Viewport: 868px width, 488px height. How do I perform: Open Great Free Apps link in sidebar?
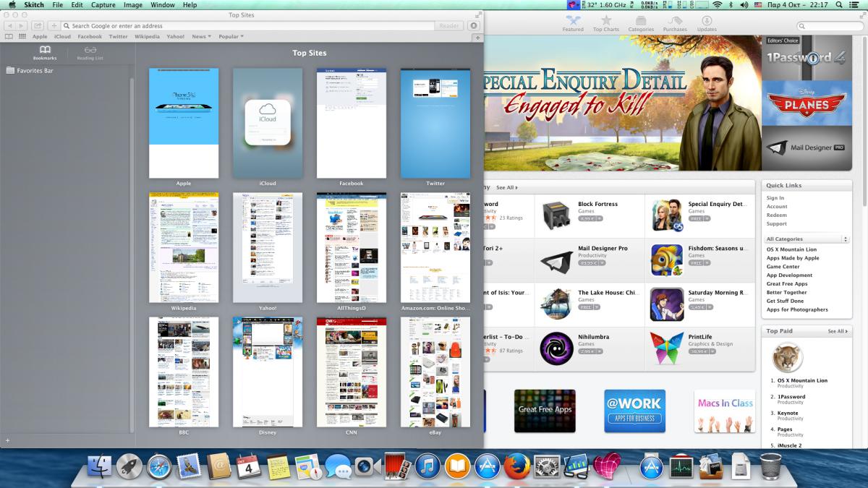tap(787, 284)
